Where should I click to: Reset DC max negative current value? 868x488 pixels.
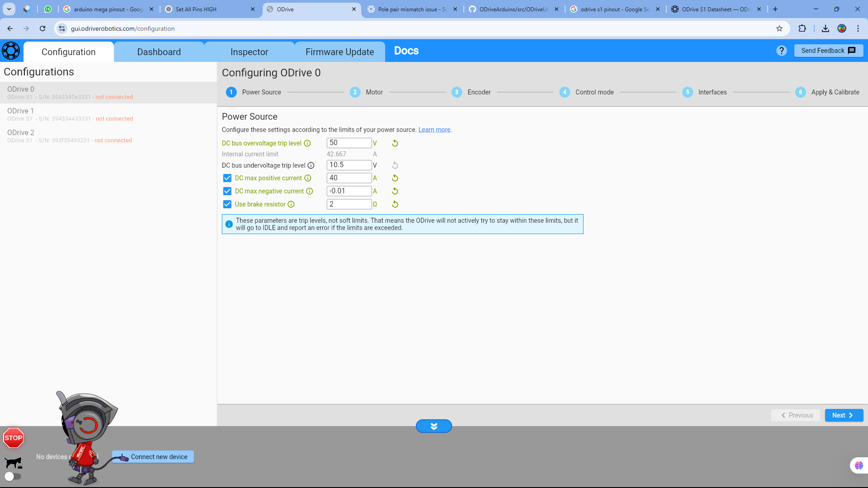395,191
